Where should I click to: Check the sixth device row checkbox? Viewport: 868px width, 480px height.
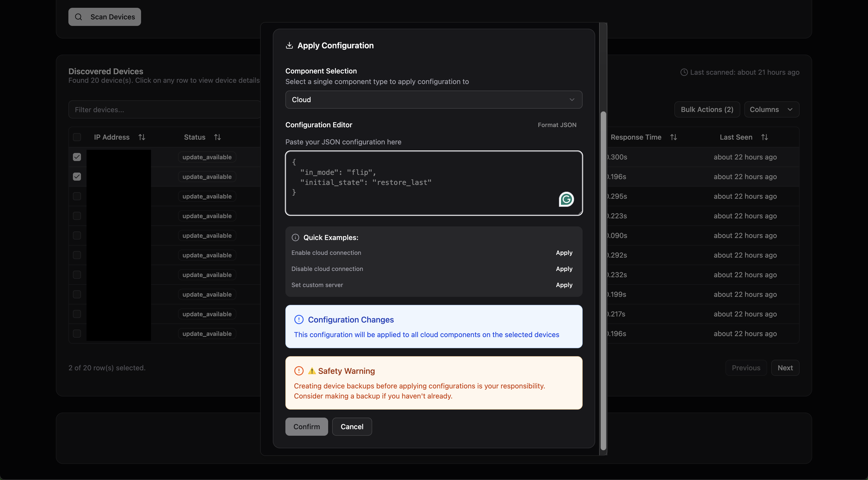pyautogui.click(x=77, y=255)
